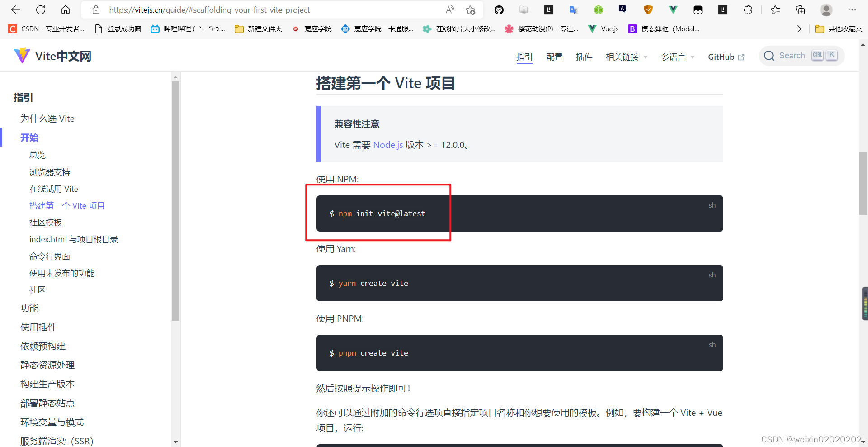
Task: Open 功能 in sidebar
Action: click(x=29, y=308)
